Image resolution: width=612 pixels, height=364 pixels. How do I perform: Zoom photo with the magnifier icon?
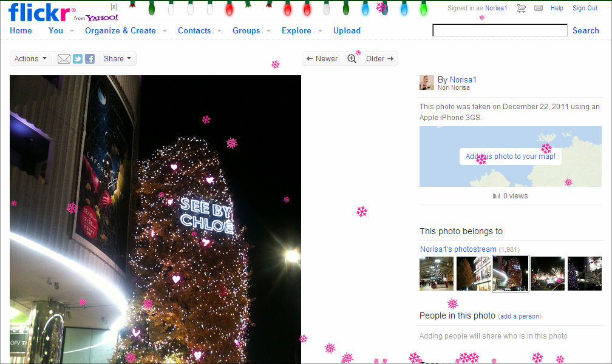point(352,58)
